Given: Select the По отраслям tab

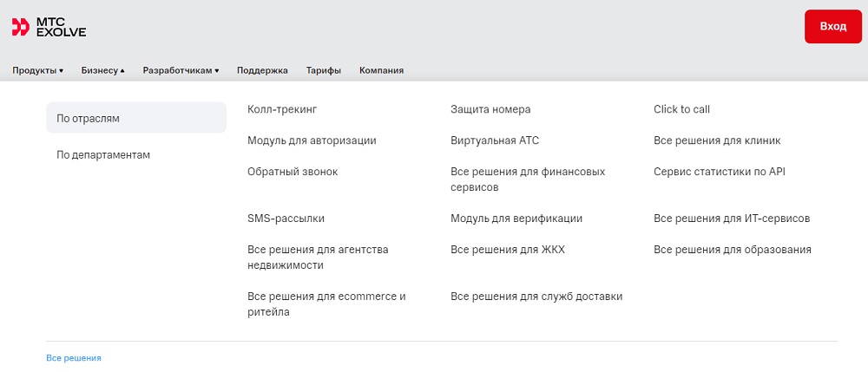Looking at the screenshot, I should (x=136, y=118).
